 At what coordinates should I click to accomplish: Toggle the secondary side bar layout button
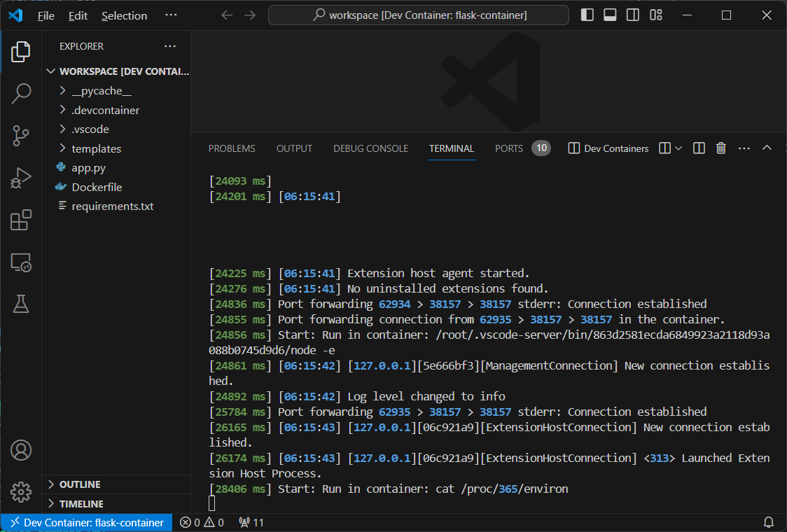click(x=632, y=15)
